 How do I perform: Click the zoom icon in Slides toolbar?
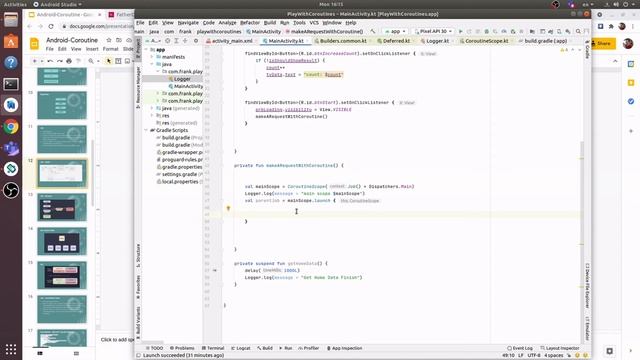tap(91, 61)
